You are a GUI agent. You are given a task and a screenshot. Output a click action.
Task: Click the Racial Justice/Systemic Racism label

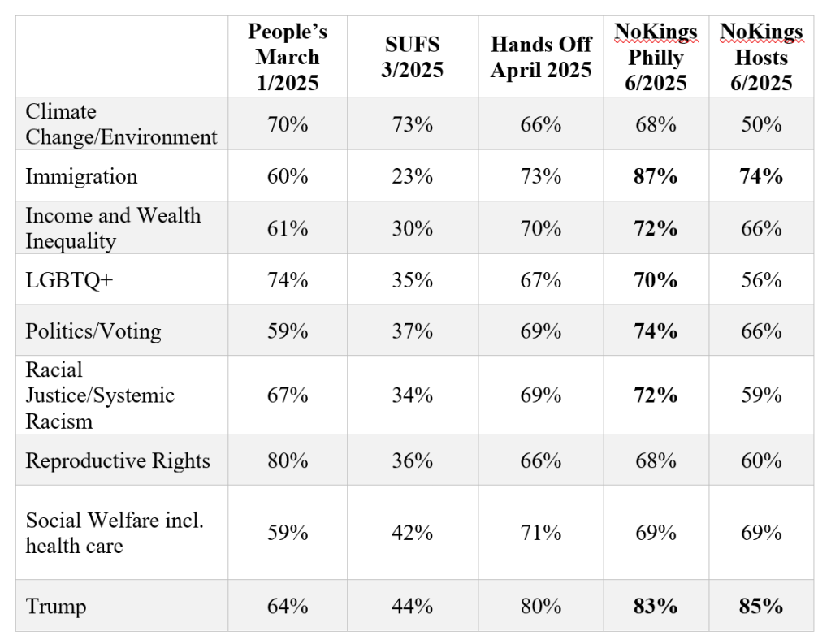tap(100, 395)
